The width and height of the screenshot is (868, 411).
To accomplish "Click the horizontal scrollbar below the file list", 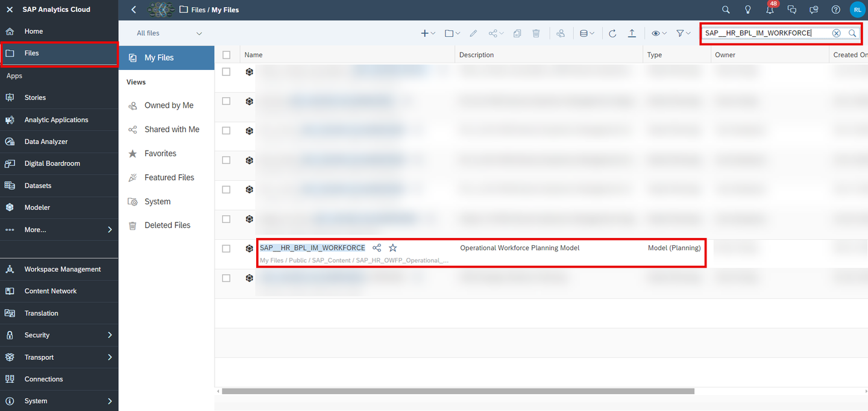I will point(458,391).
